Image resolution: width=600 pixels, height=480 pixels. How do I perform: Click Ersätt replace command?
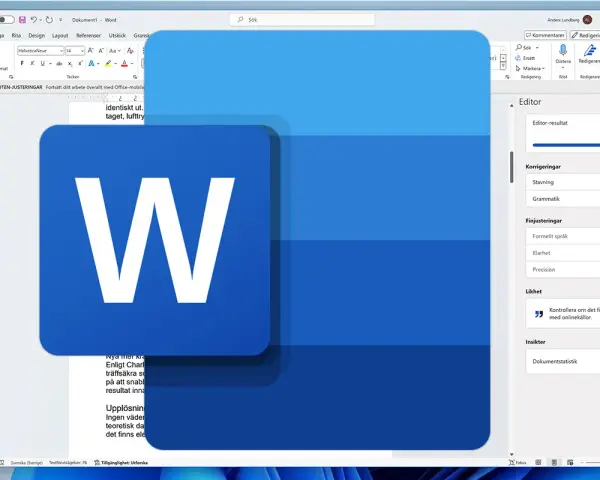point(525,58)
